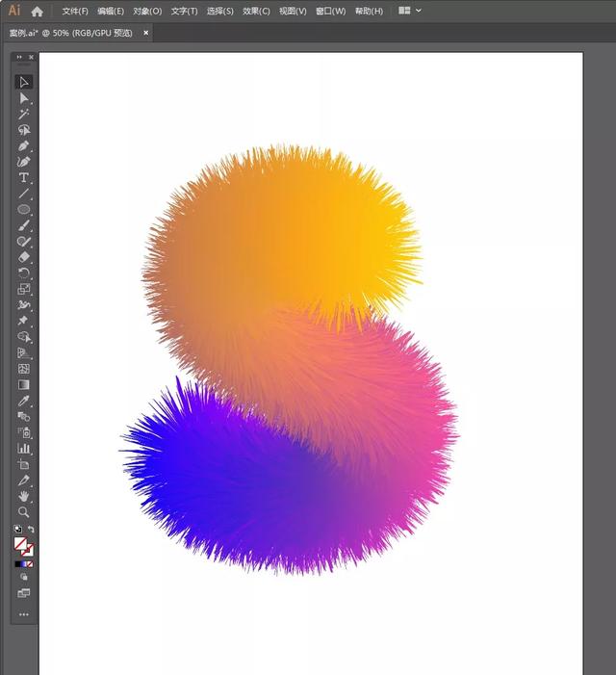Screen dimensions: 616x675
Task: Click the Fill color box
Action: (20, 544)
